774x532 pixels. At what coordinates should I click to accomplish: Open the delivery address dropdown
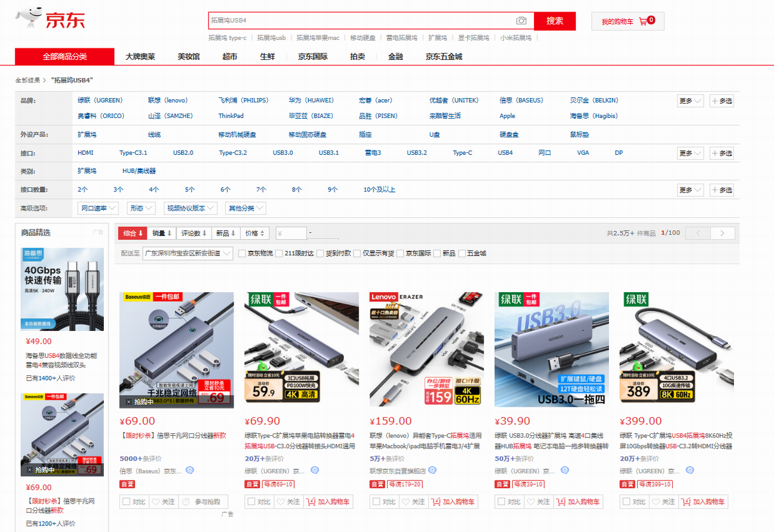coord(188,253)
